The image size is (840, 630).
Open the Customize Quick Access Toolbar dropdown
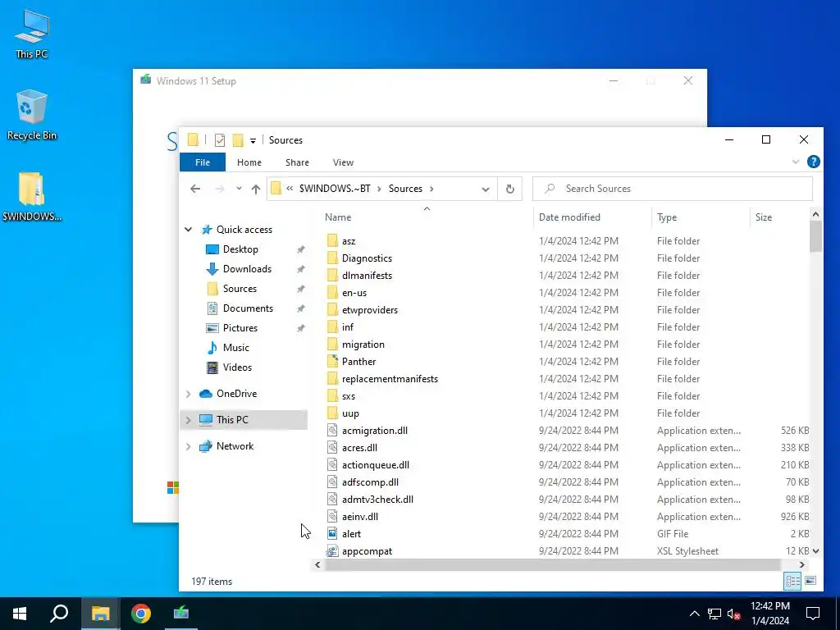[x=253, y=141]
